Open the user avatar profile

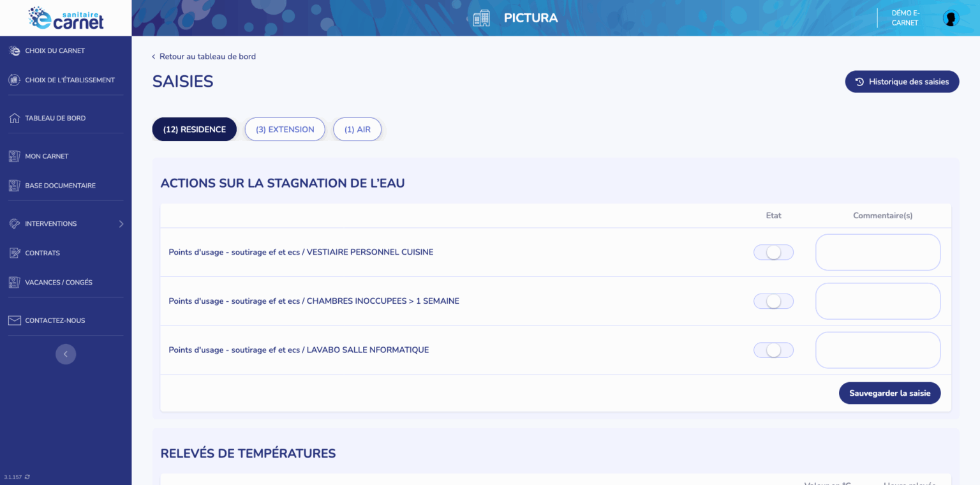(x=951, y=18)
